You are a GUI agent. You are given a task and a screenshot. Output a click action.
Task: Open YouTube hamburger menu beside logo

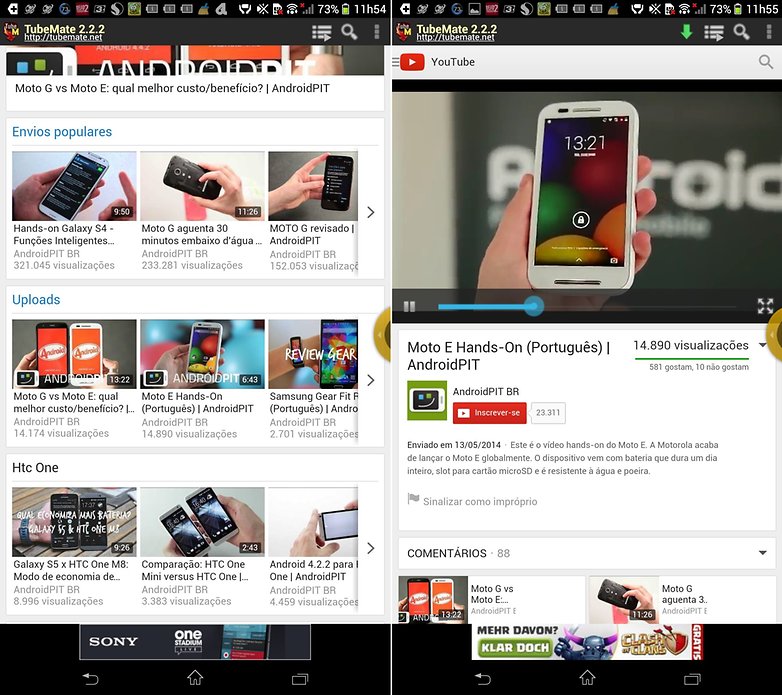pyautogui.click(x=395, y=62)
